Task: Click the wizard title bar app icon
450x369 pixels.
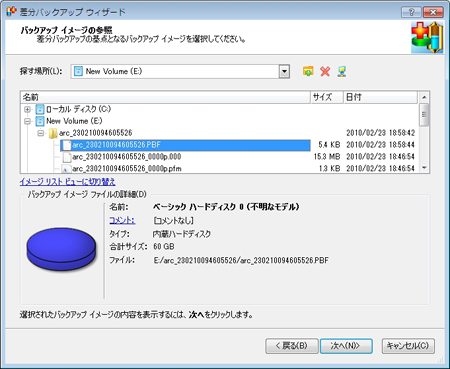Action: 12,12
